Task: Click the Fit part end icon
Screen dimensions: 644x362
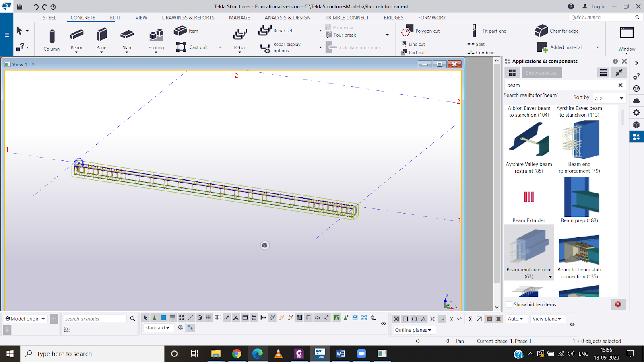Action: (x=475, y=31)
